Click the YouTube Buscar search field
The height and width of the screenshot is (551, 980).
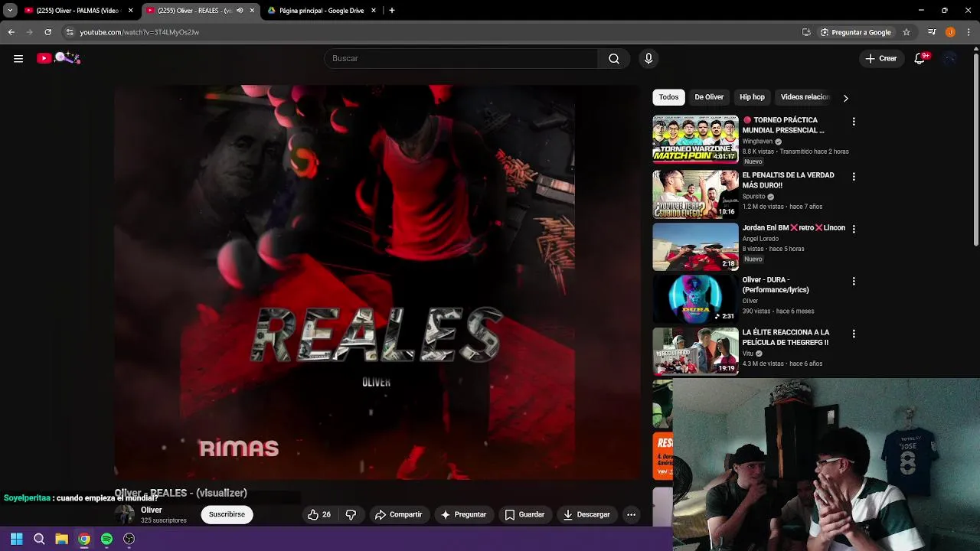462,58
